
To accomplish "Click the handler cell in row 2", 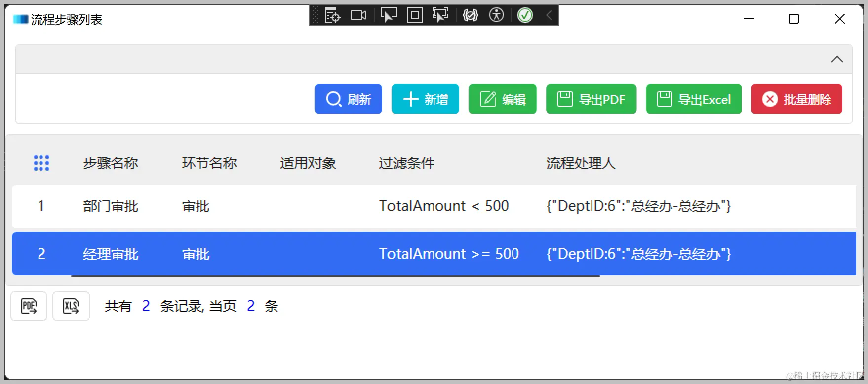I will 638,254.
